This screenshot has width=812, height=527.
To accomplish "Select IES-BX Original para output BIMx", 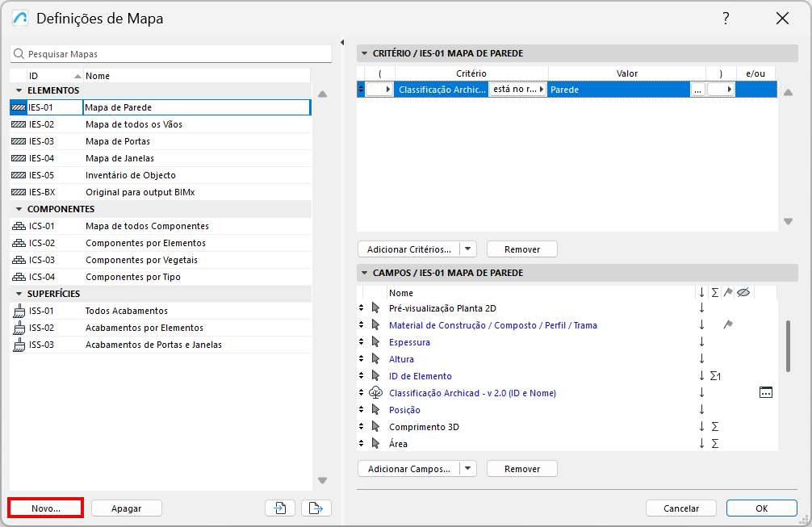I will click(x=161, y=192).
